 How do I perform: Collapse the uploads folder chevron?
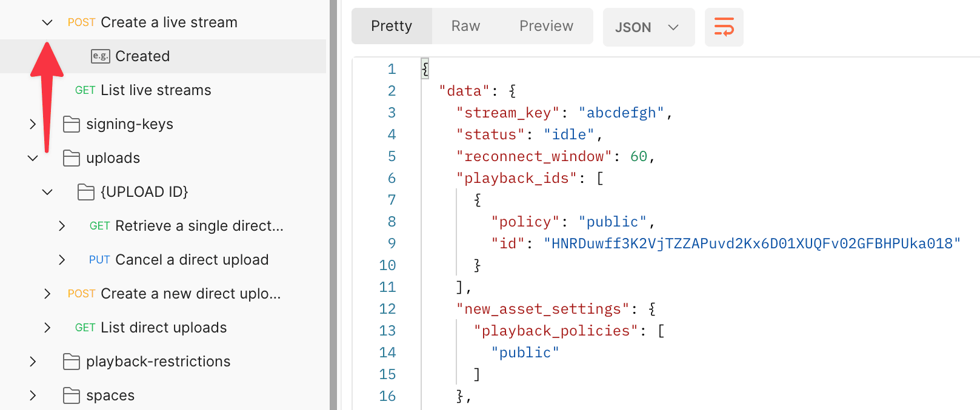[x=33, y=158]
